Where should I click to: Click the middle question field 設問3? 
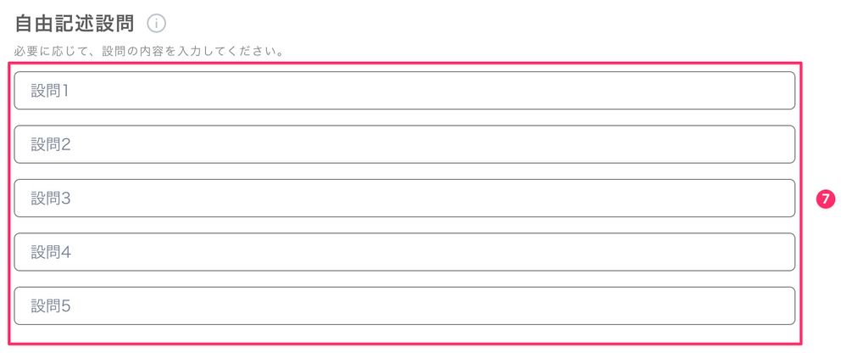click(404, 199)
